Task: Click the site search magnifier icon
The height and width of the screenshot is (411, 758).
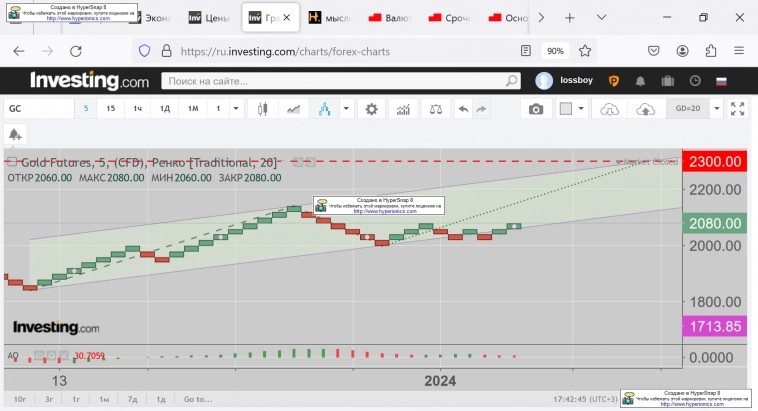Action: [x=511, y=81]
